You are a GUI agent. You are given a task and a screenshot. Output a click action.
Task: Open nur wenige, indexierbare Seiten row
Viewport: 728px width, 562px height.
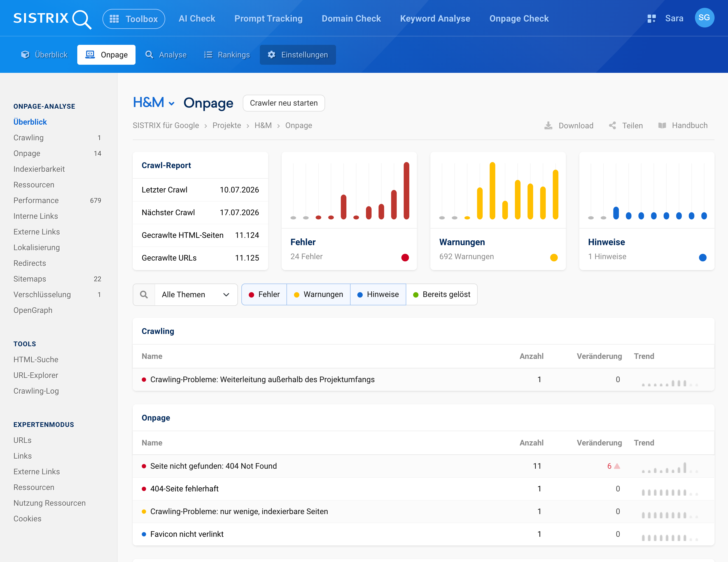[423, 512]
